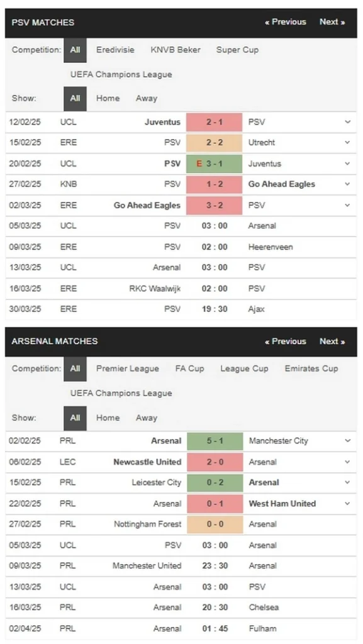The image size is (363, 644).
Task: Select "All" in the Arsenal Show filter
Action: [74, 418]
